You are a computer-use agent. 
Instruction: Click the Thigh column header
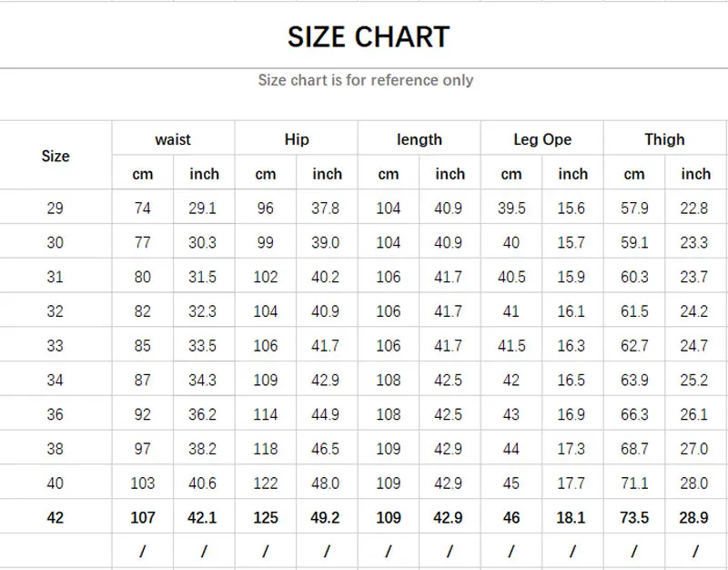(x=664, y=139)
